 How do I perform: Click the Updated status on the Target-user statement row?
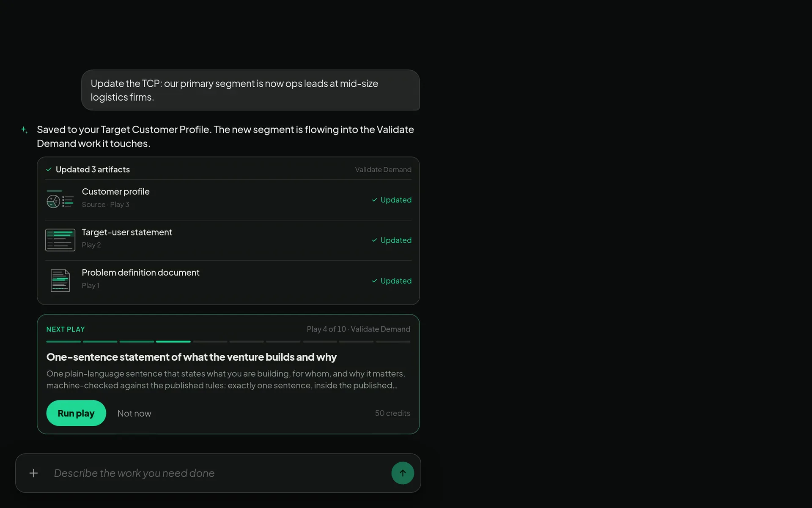coord(391,240)
